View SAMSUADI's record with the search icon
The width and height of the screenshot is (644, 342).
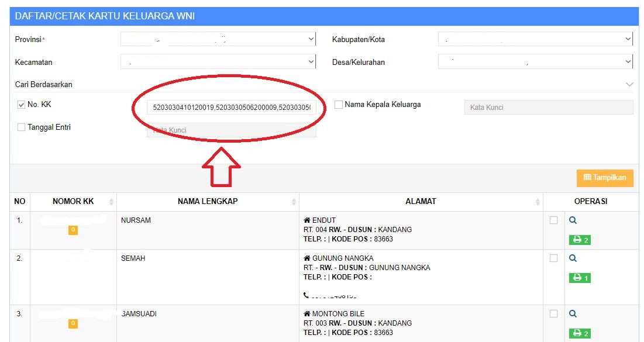coord(572,313)
